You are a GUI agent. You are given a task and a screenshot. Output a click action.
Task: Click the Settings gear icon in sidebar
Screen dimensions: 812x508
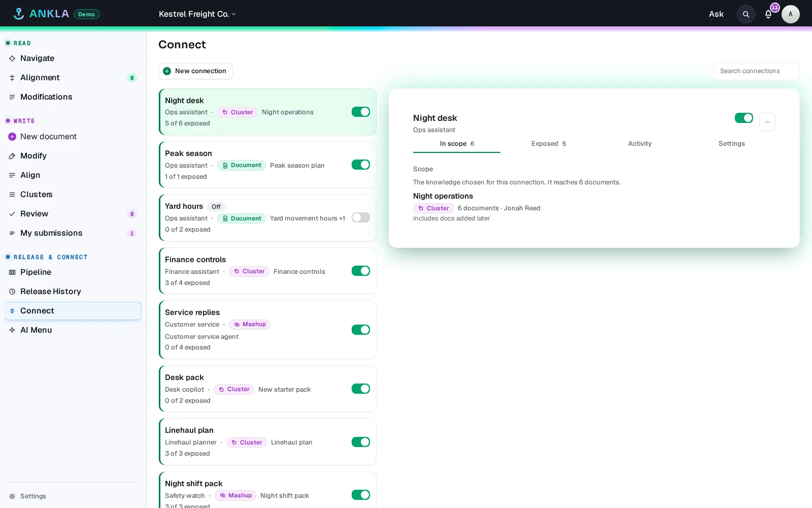12,496
